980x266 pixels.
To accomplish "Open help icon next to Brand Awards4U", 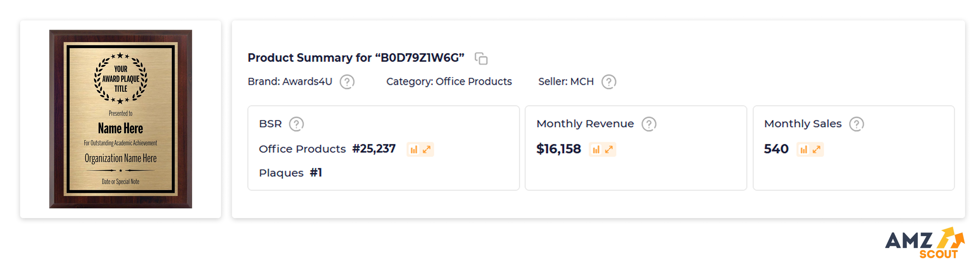I will (x=347, y=82).
